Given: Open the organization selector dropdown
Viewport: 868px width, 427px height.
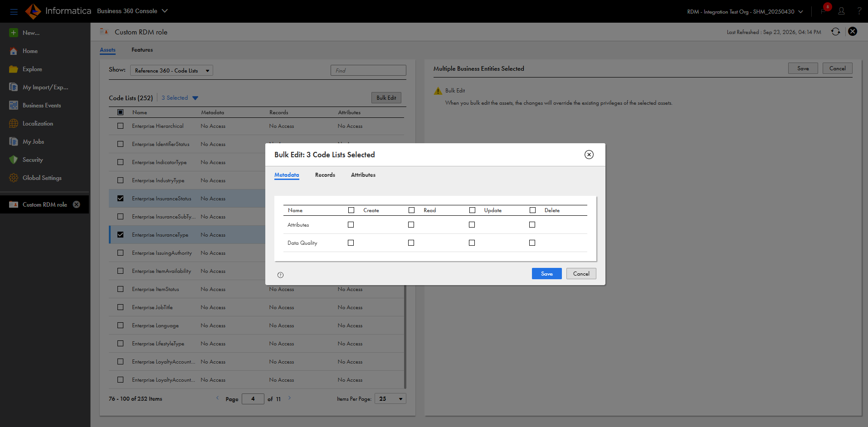Looking at the screenshot, I should tap(745, 11).
